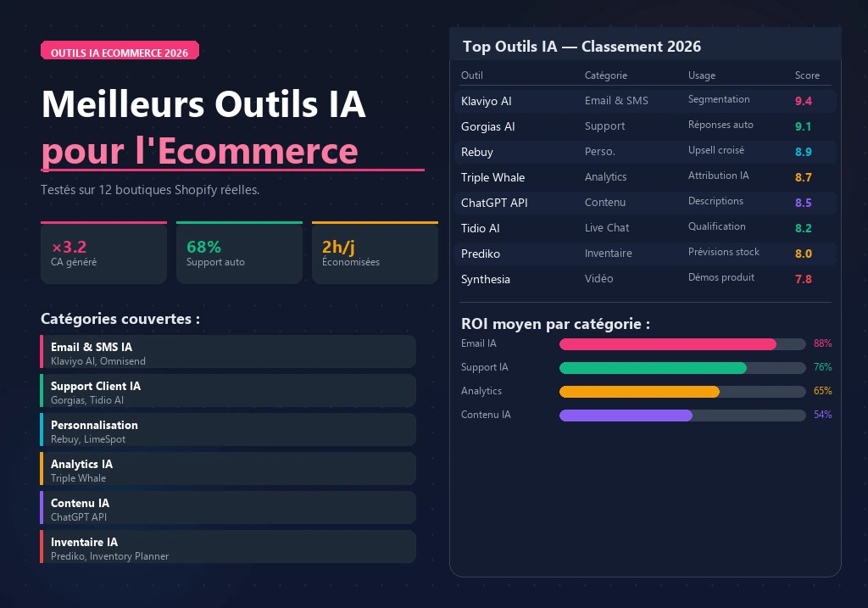Click the Outil column header
The image size is (868, 608).
[x=471, y=75]
